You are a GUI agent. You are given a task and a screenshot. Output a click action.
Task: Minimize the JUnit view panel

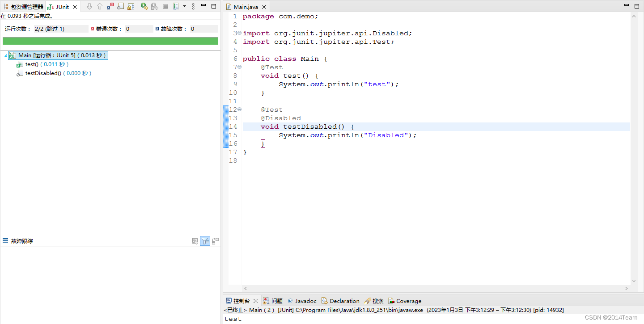pos(203,6)
